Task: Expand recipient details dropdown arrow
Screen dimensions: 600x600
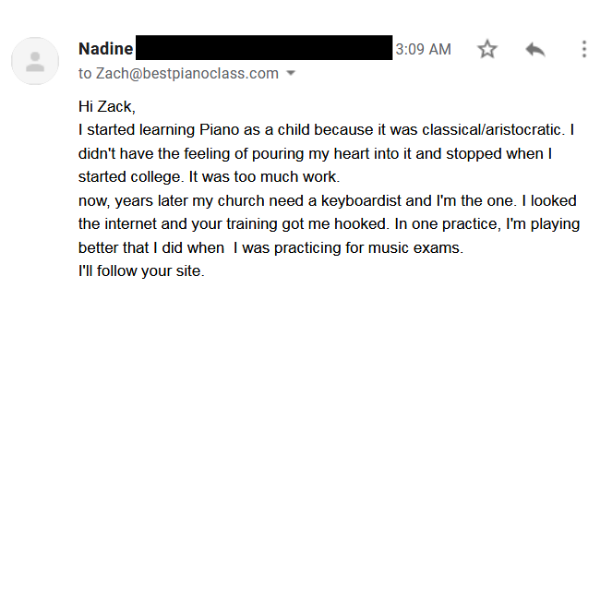Action: (291, 74)
